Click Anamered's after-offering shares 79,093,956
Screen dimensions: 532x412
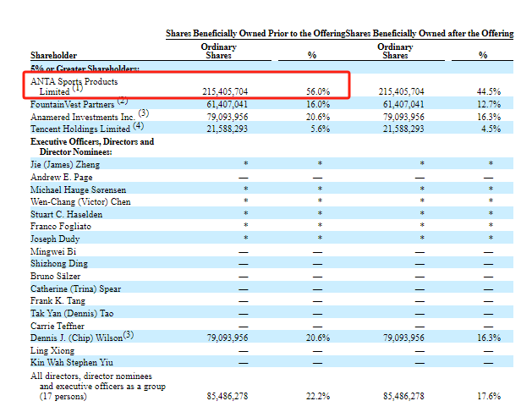point(403,117)
